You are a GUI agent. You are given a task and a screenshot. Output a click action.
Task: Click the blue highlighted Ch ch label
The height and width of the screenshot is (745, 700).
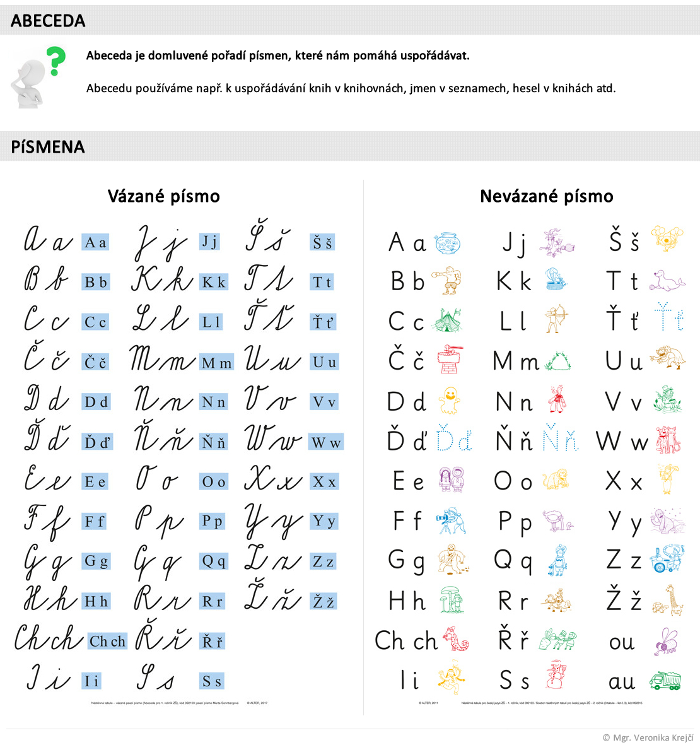107,642
